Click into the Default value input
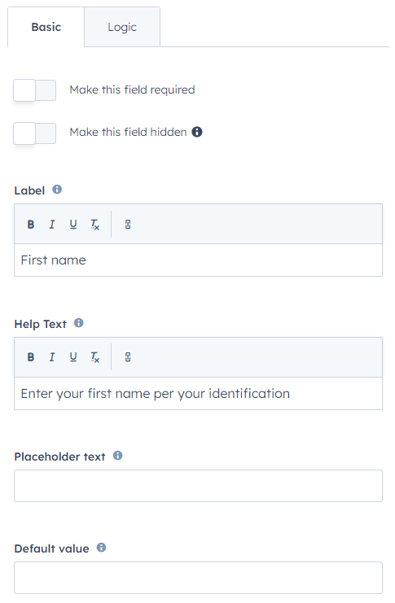 tap(198, 578)
